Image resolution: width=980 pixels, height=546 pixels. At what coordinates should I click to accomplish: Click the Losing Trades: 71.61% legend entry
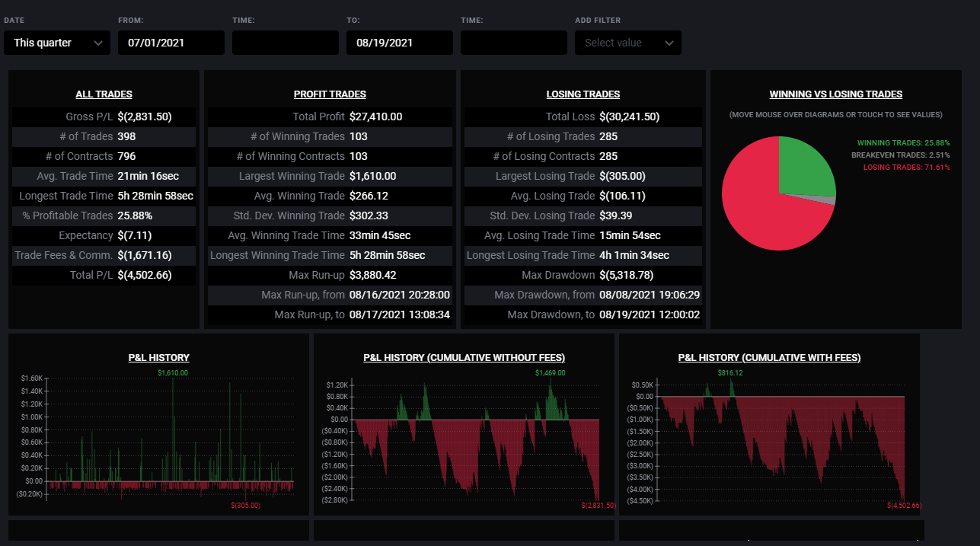[x=905, y=168]
